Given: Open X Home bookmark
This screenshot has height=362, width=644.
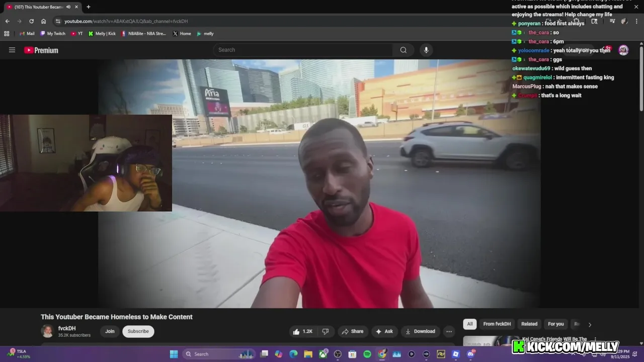Looking at the screenshot, I should [182, 34].
